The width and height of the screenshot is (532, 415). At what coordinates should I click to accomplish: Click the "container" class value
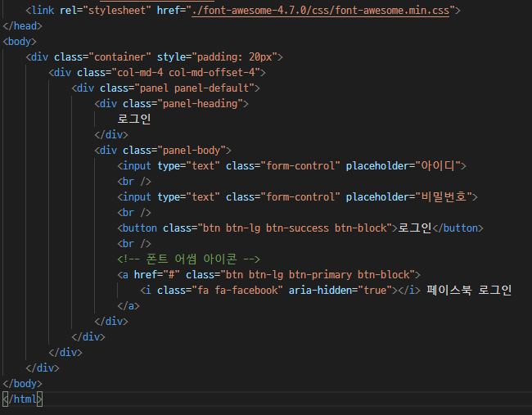click(119, 56)
